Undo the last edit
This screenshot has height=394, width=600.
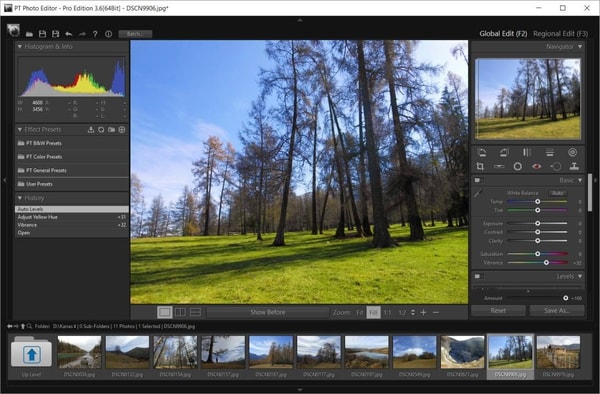pos(69,34)
